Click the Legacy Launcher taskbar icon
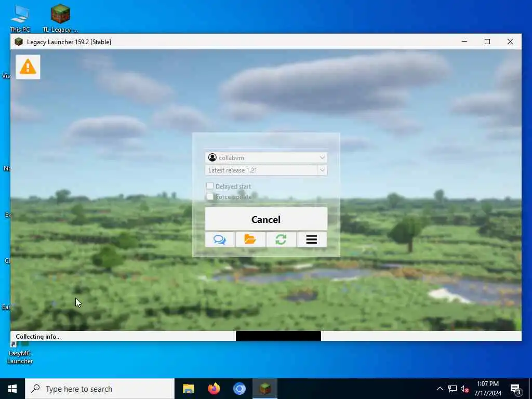The image size is (532, 399). coord(265,389)
